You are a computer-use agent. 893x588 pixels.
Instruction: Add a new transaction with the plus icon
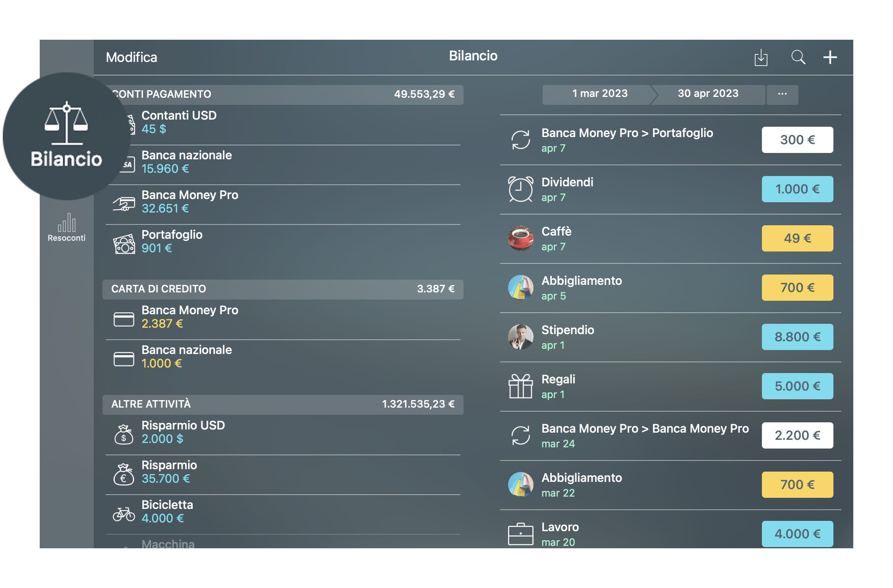click(830, 57)
